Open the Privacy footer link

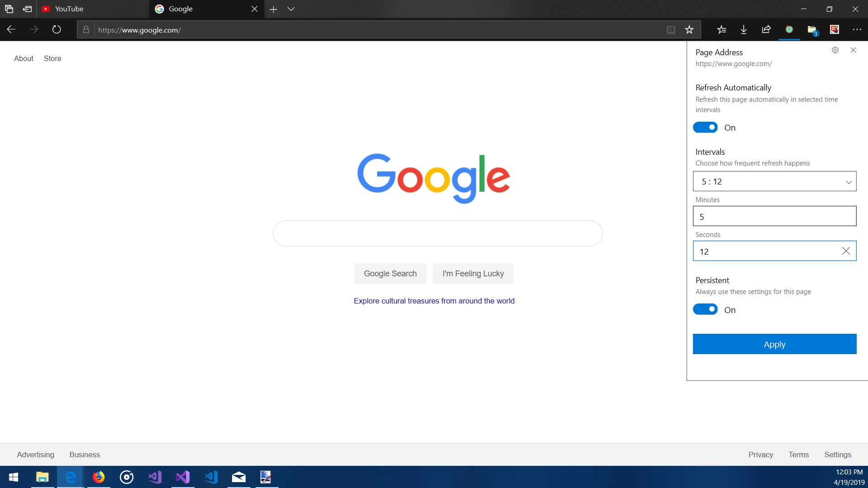(x=761, y=455)
